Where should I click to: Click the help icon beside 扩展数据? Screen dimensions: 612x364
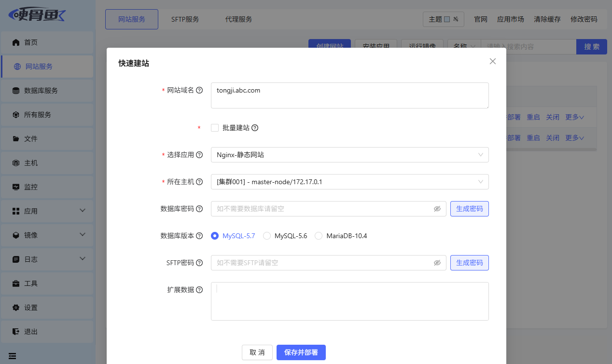pyautogui.click(x=199, y=290)
